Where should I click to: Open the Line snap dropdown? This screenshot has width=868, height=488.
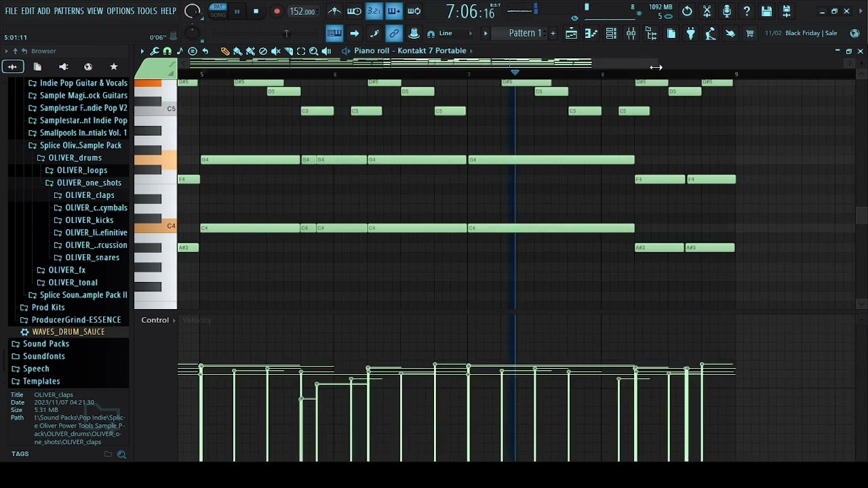pyautogui.click(x=454, y=33)
